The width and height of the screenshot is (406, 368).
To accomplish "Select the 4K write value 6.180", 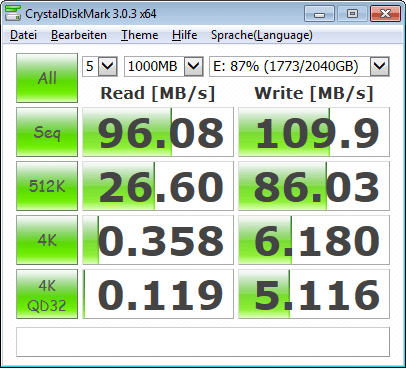I will [314, 240].
